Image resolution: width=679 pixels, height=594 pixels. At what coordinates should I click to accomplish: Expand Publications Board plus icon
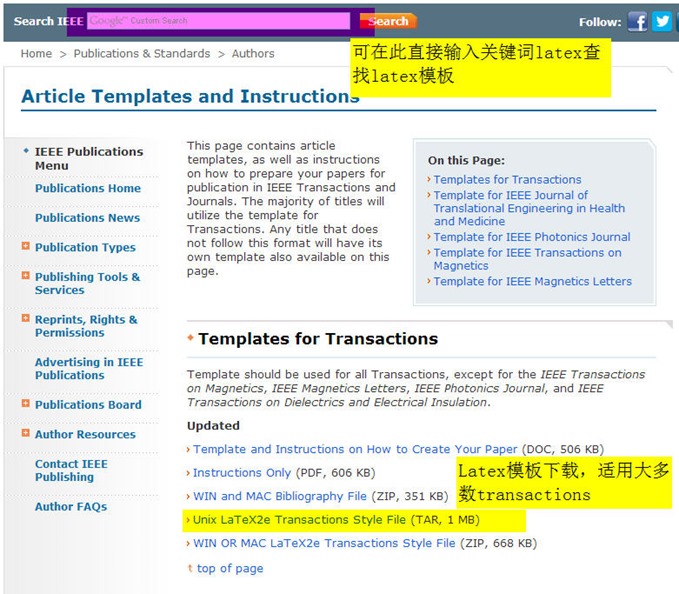(x=26, y=404)
